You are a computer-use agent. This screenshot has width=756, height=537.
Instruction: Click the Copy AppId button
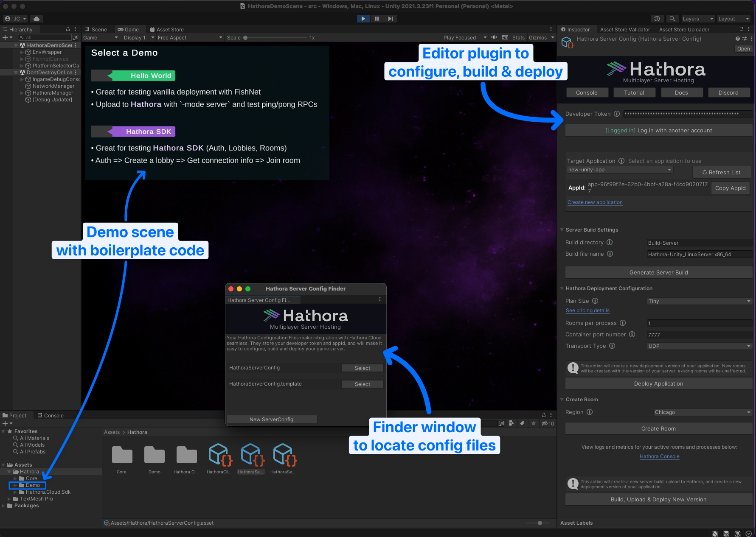730,188
